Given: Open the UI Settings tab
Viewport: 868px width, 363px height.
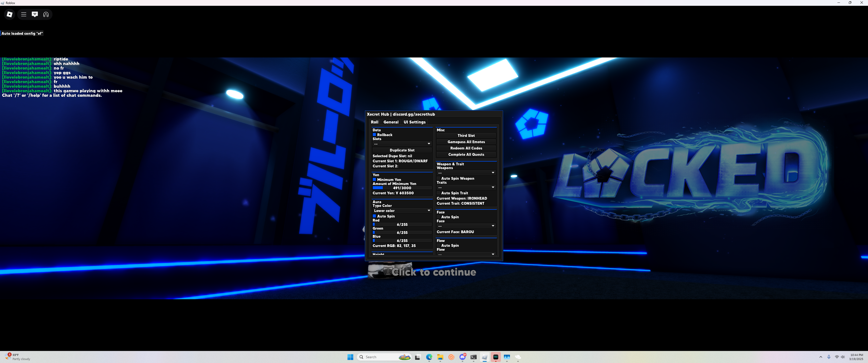Looking at the screenshot, I should (x=415, y=122).
